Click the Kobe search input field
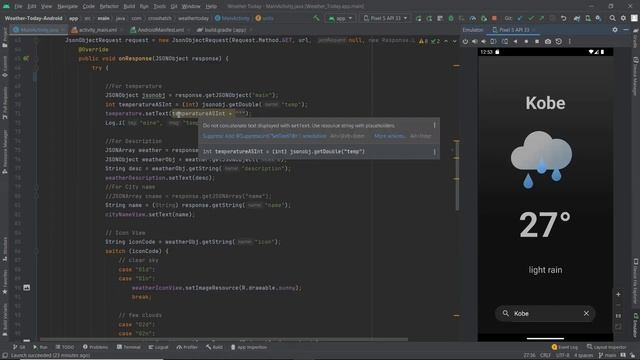Image resolution: width=640 pixels, height=360 pixels. tap(545, 313)
